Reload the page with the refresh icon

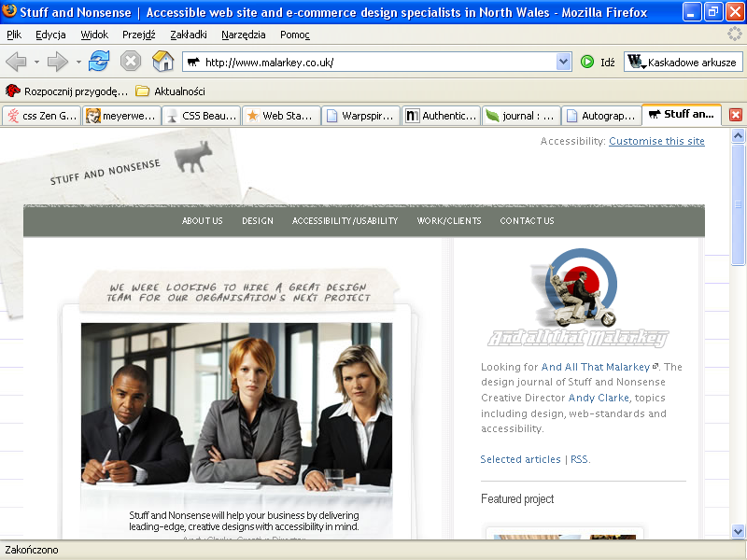pos(99,62)
